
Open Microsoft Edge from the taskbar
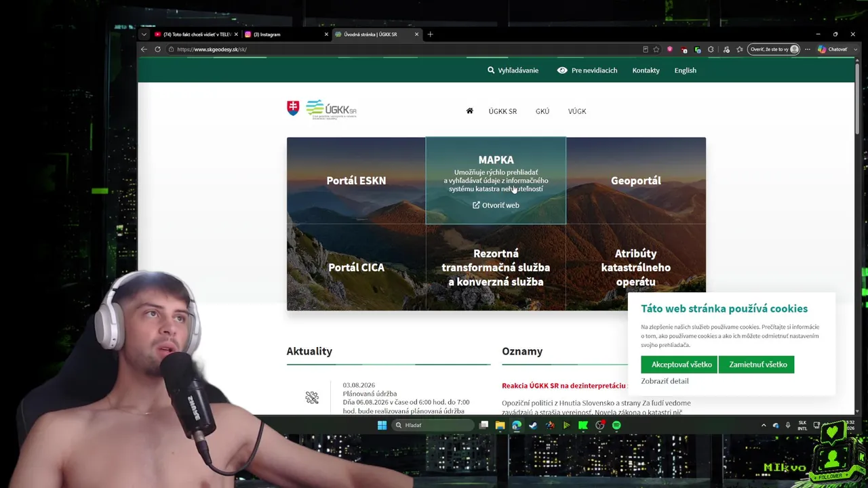click(517, 425)
